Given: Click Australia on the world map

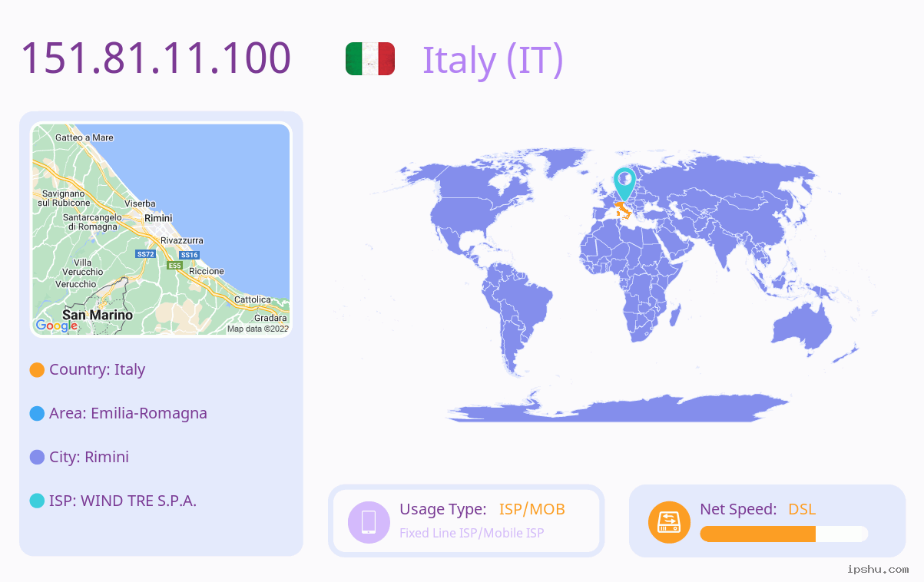Looking at the screenshot, I should pos(802,328).
